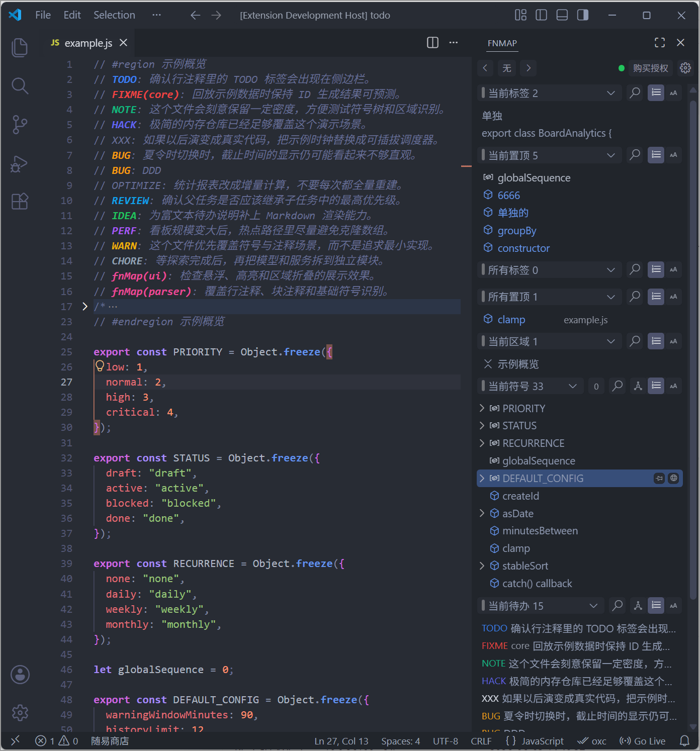Click the 无 button in FNMAP toolbar

(507, 68)
